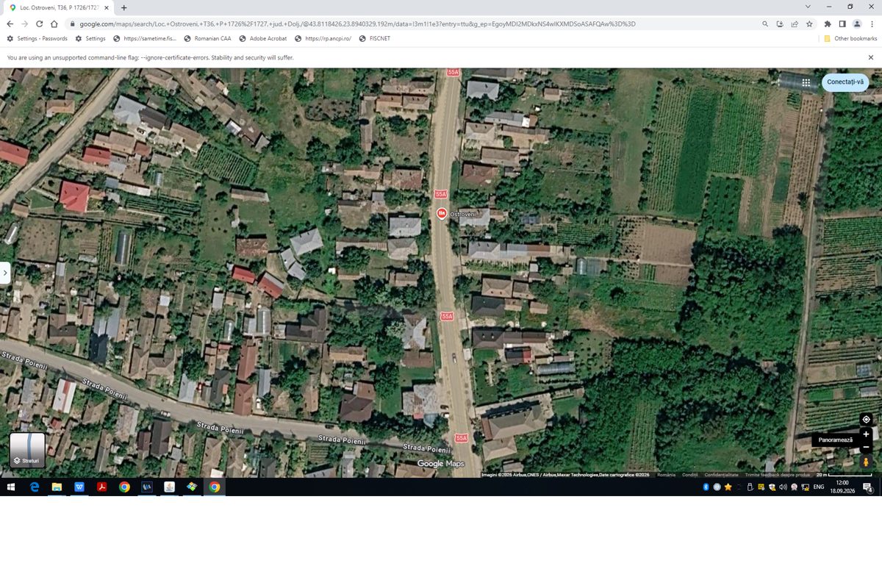Screen dimensions: 882x588
Task: Open the FISCNET bookmark
Action: point(373,38)
